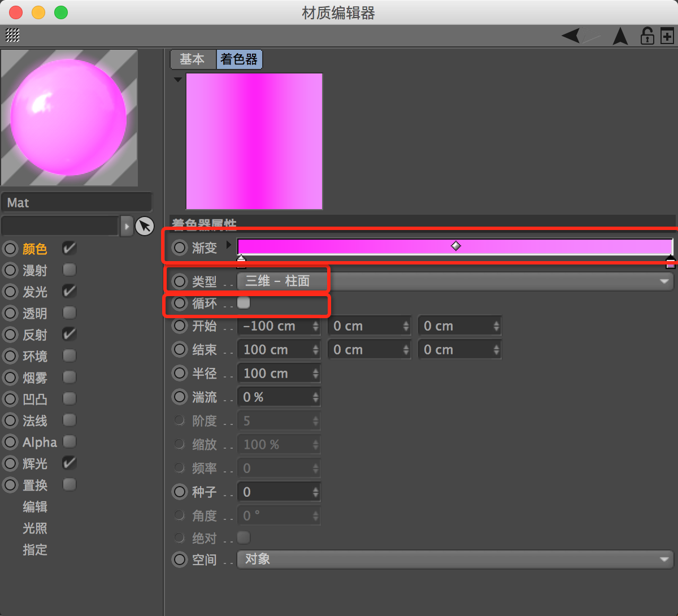Screen dimensions: 678x616
Task: Click the keyframe dot next to 结束
Action: click(180, 350)
